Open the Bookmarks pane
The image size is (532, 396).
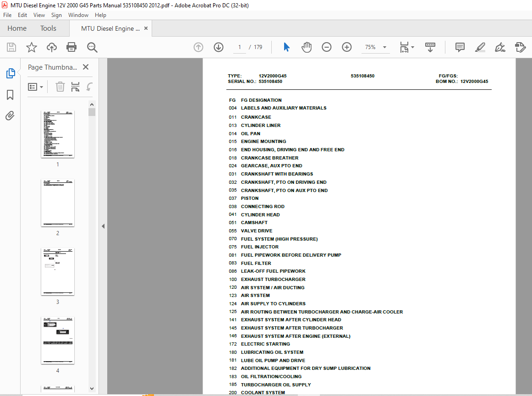10,95
